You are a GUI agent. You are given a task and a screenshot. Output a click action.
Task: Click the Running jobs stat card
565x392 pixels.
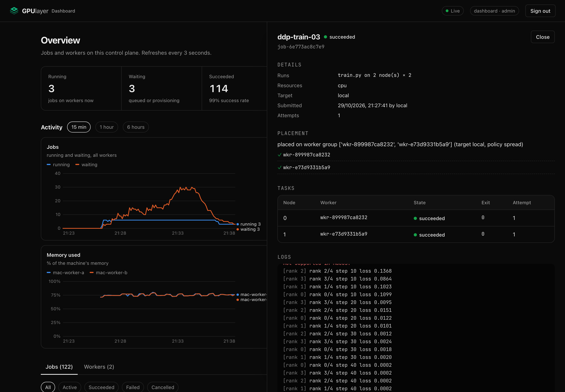(81, 88)
